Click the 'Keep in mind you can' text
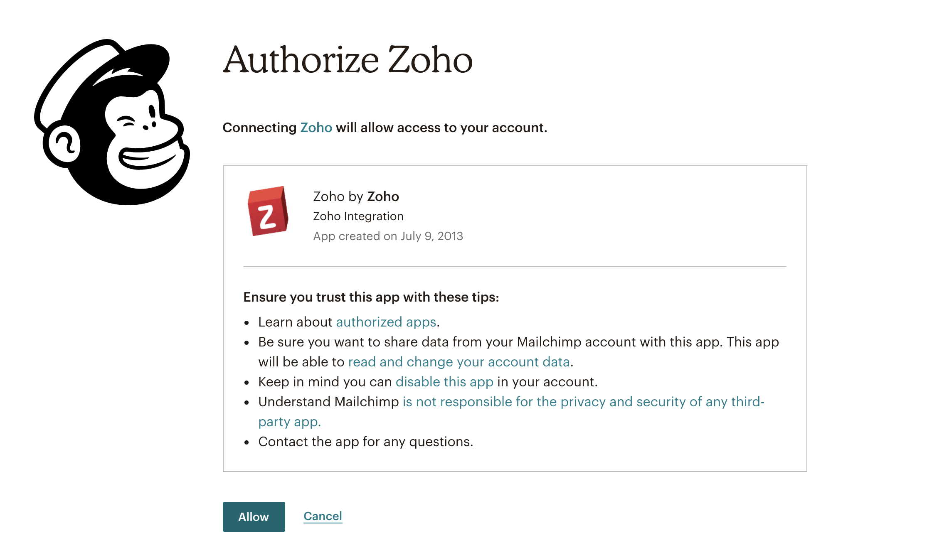The image size is (927, 560). (325, 382)
